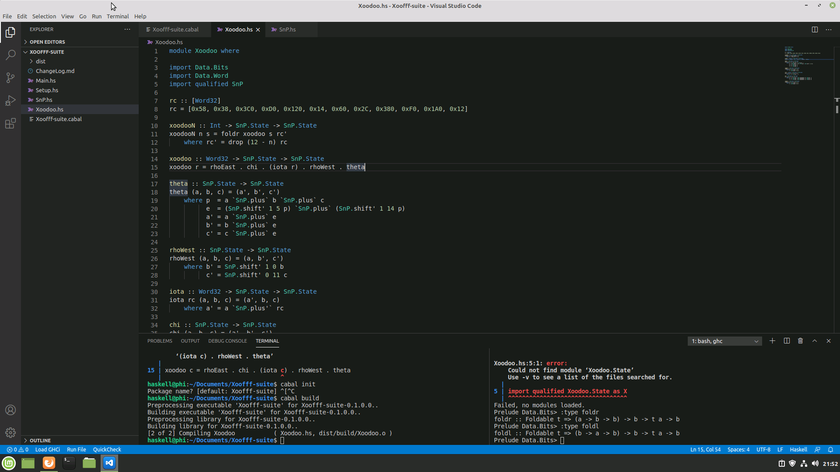The width and height of the screenshot is (840, 472).
Task: Open the Search view in activity bar
Action: [10, 55]
